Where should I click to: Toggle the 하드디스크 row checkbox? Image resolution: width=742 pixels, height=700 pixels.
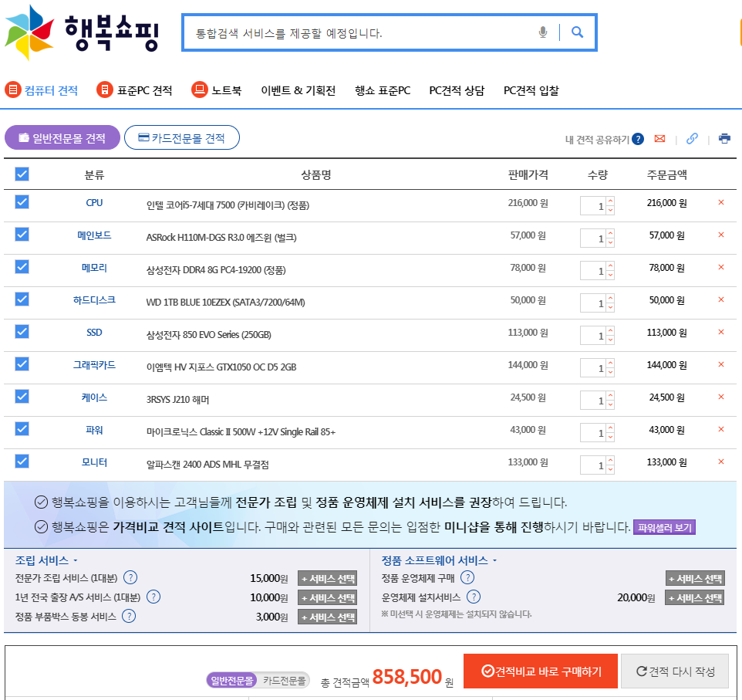[22, 299]
